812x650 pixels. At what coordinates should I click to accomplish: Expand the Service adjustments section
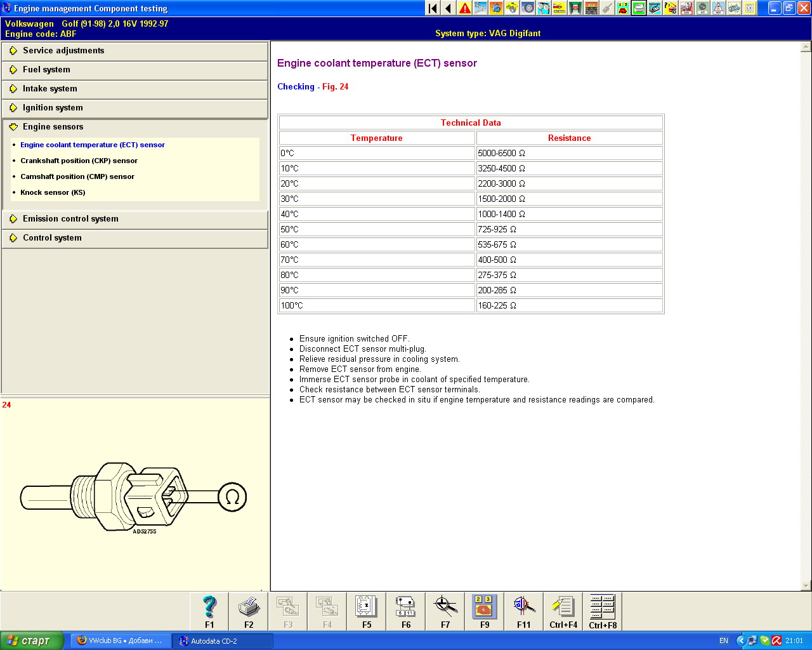point(63,51)
